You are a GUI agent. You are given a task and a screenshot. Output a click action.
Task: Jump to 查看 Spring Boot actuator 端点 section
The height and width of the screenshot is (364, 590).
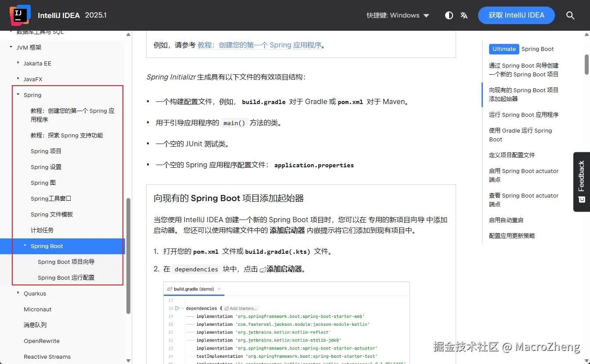click(x=524, y=200)
